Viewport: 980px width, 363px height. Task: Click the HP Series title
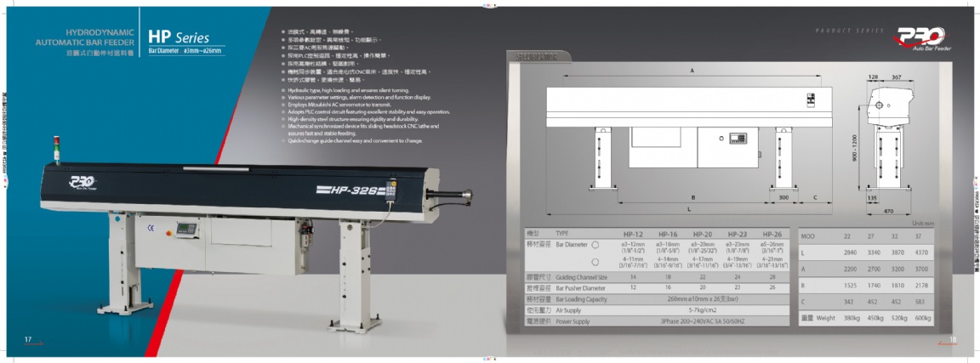pos(179,37)
